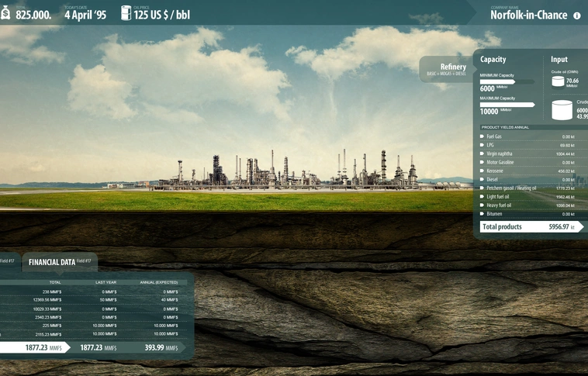Open company info via the info icon
Viewport: 588px width, 376px height.
(x=576, y=16)
